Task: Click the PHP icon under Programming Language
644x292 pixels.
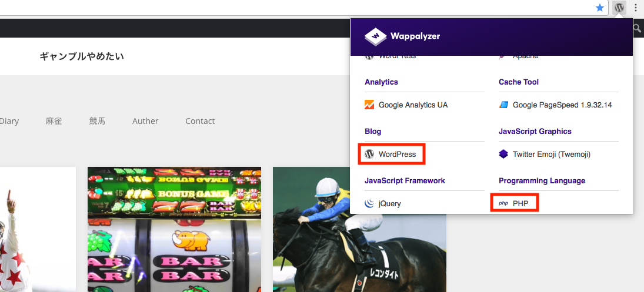Action: click(503, 203)
